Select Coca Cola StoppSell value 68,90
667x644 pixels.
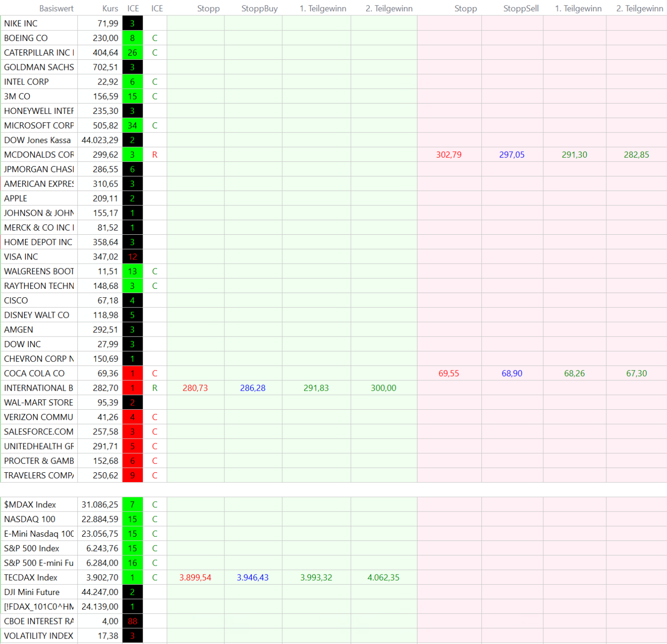512,373
